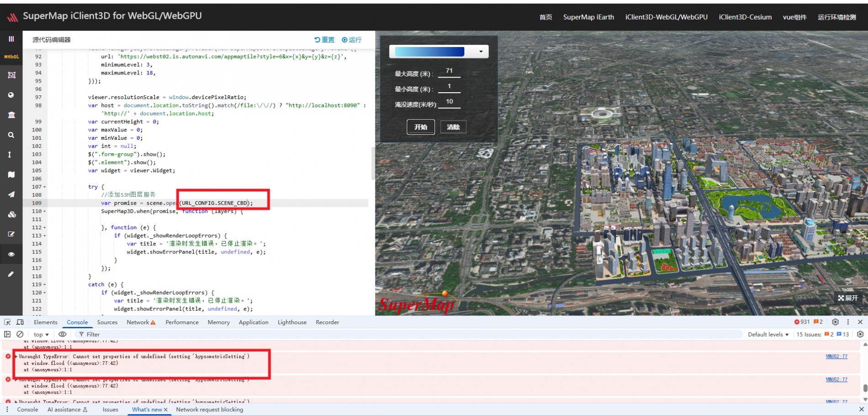
Task: Switch to the Lighthouse tab
Action: tap(292, 322)
